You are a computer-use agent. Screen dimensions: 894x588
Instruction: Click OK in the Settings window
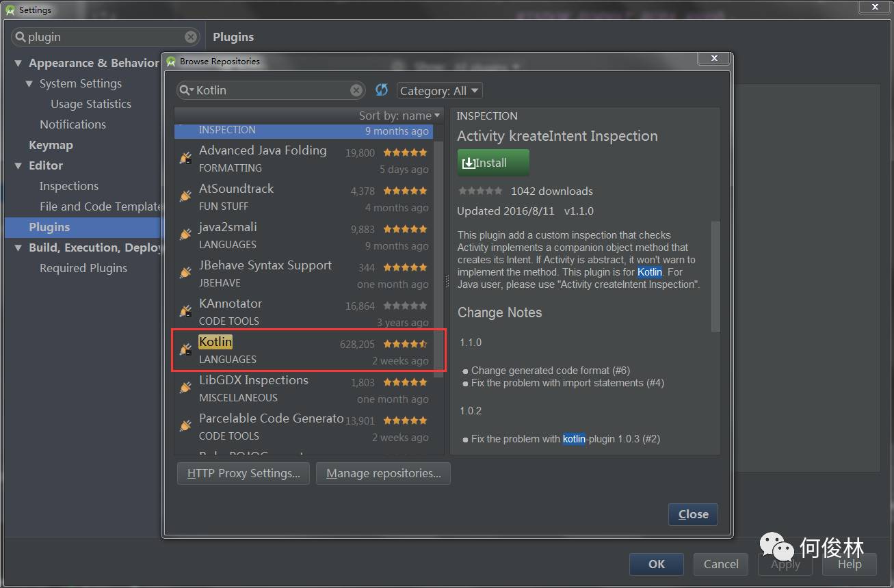pyautogui.click(x=657, y=564)
